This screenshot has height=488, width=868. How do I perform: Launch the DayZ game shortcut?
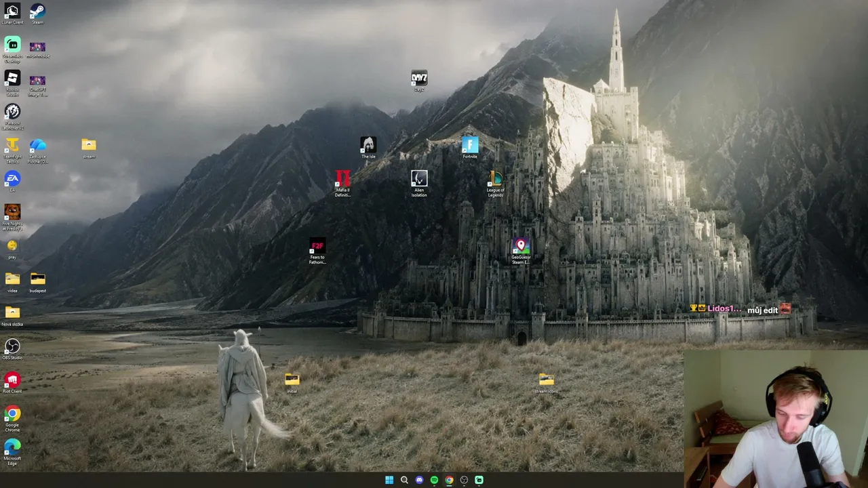tap(419, 81)
